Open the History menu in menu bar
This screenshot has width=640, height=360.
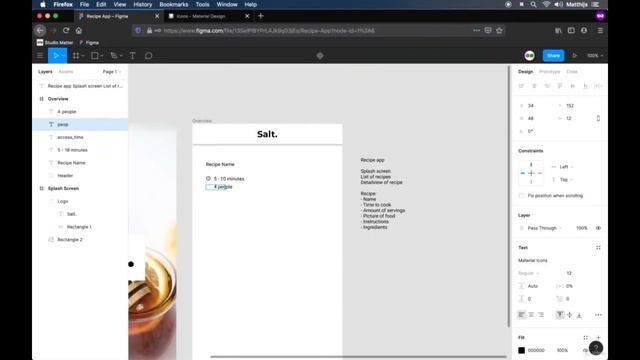click(142, 4)
